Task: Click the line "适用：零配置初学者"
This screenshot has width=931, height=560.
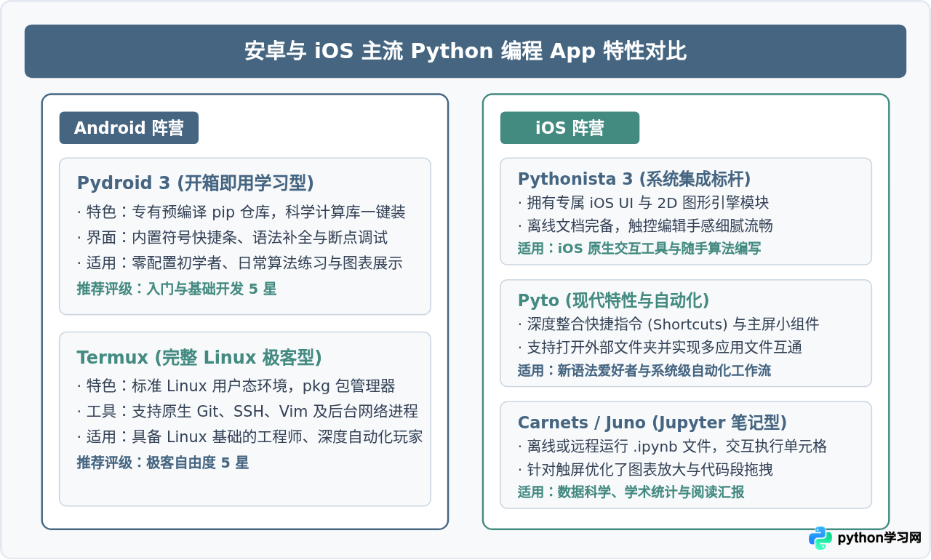Action: (x=240, y=263)
